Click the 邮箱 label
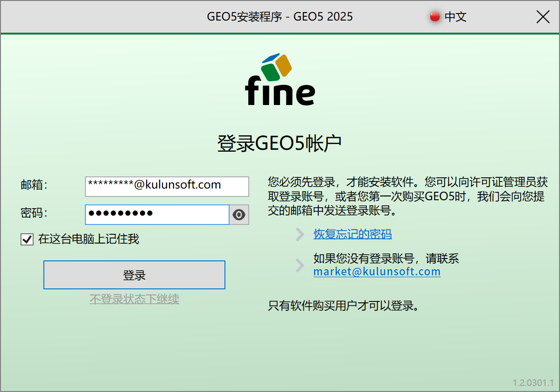The image size is (560, 392). coord(34,185)
